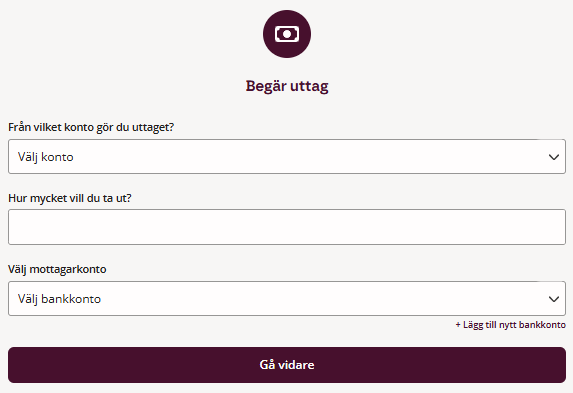Click the Gå vidare button
The image size is (573, 393).
pos(287,365)
